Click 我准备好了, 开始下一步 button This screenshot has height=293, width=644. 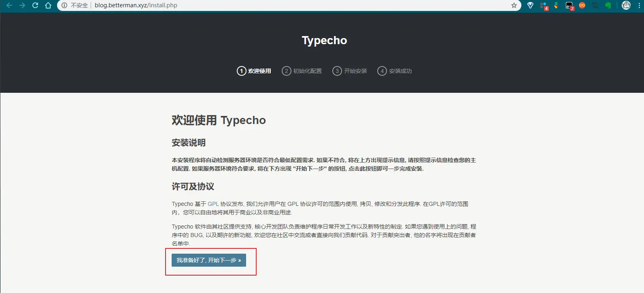tap(209, 260)
